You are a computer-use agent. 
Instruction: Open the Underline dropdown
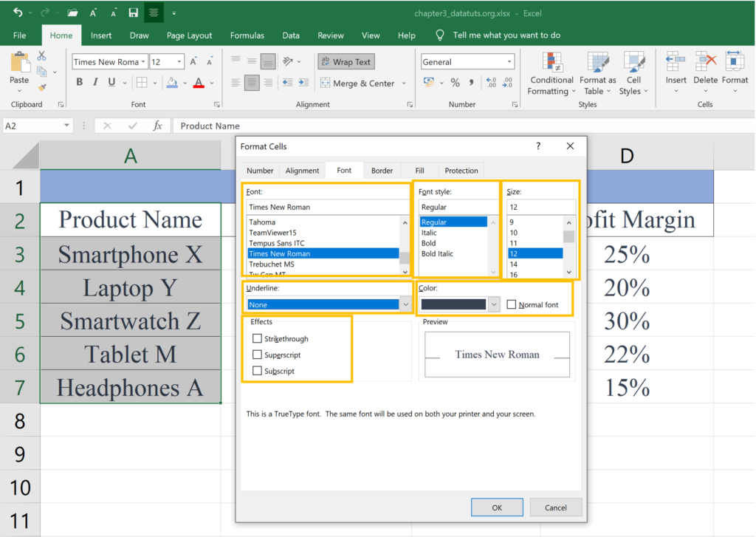tap(405, 304)
